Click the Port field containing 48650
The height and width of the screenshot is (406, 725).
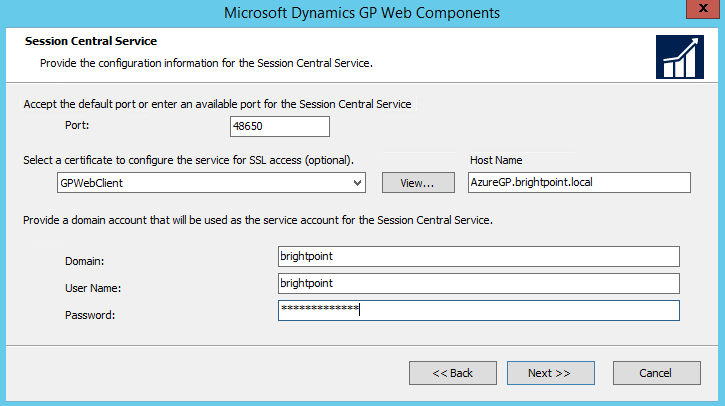pos(279,126)
